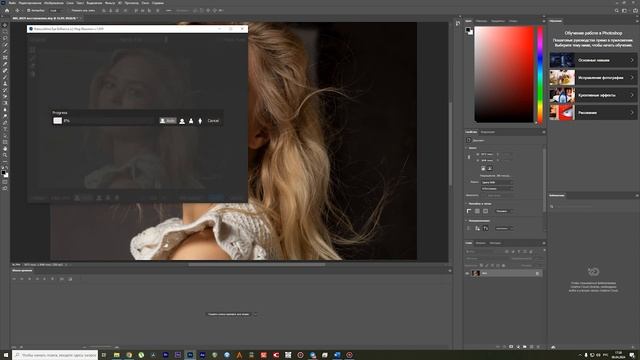This screenshot has height=360, width=640.
Task: Switch to the Каналы tab
Action: (x=481, y=243)
